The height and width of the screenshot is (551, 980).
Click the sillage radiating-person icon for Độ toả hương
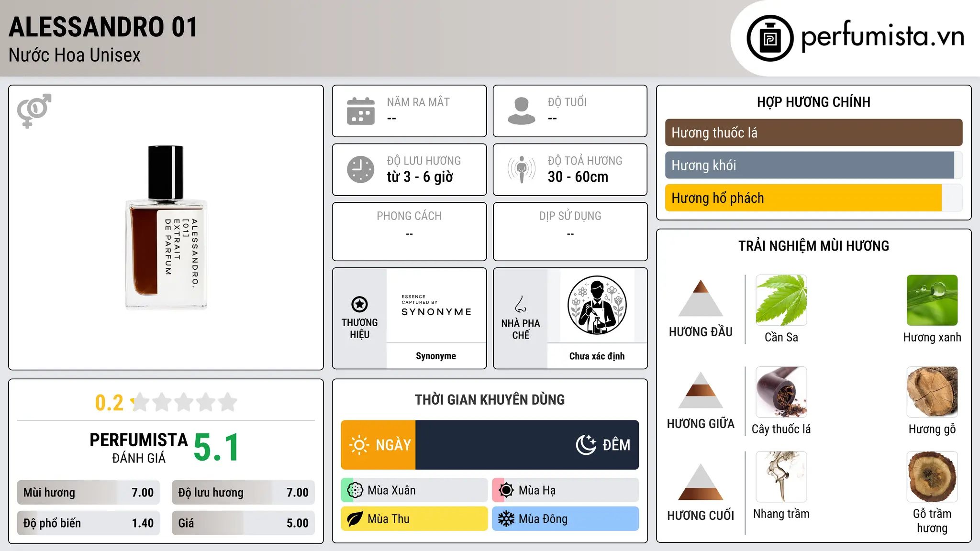[x=521, y=169]
